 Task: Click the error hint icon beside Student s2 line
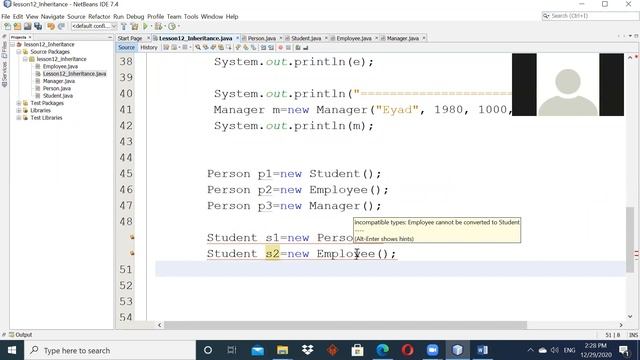point(132,253)
